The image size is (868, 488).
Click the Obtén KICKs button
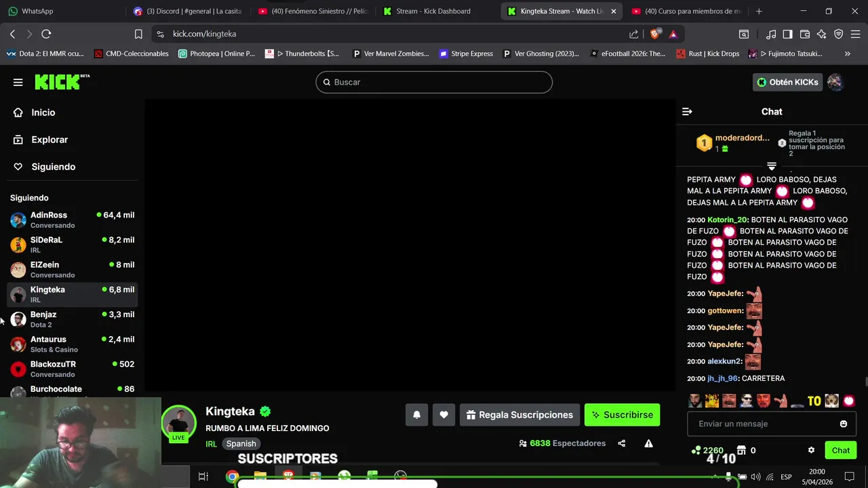787,82
